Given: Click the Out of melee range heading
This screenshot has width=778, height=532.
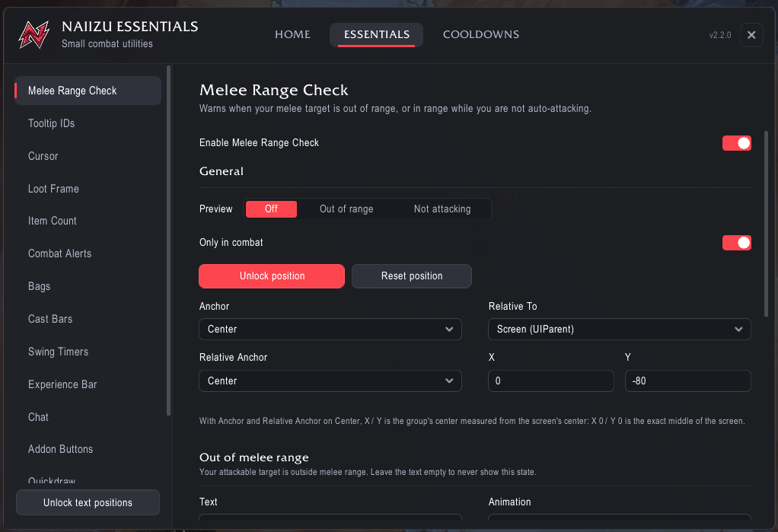Looking at the screenshot, I should tap(254, 457).
